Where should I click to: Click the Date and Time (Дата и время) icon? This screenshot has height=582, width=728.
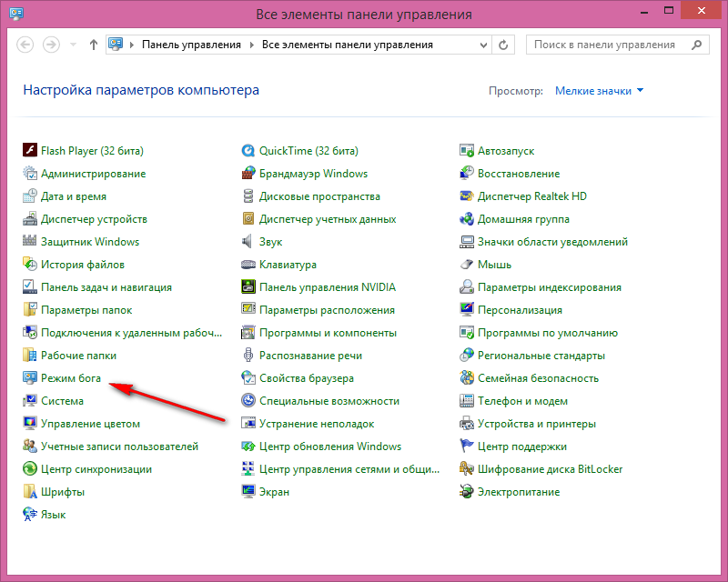point(30,196)
